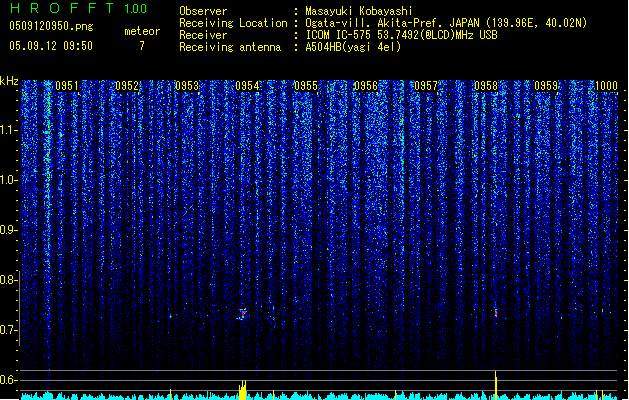
Task: Click the red meteor echo near 0958
Action: coord(496,313)
